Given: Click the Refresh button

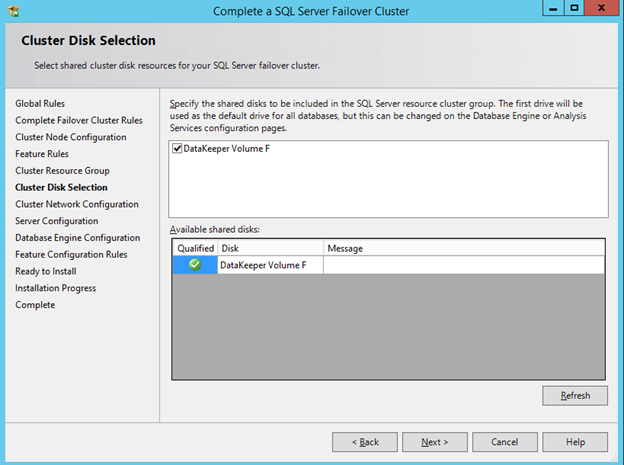Looking at the screenshot, I should [x=575, y=395].
